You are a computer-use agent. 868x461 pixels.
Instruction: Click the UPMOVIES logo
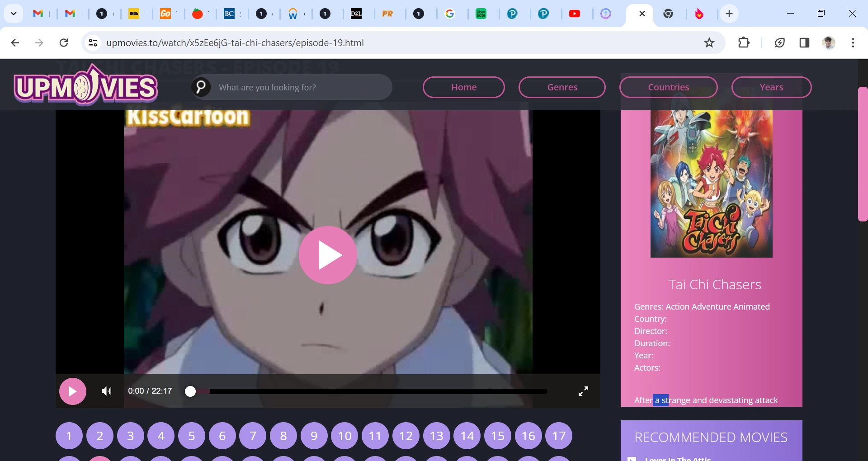85,85
